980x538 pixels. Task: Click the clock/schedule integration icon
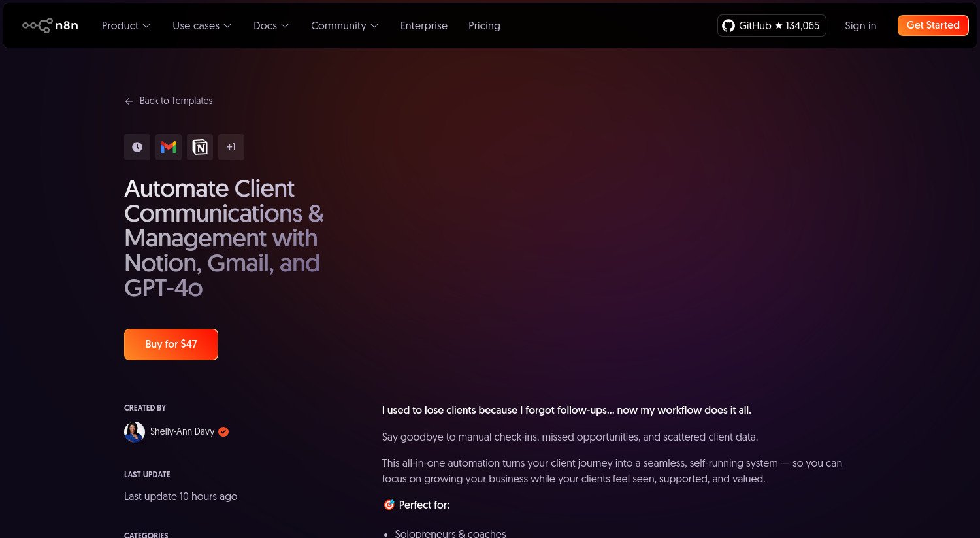[x=137, y=146]
